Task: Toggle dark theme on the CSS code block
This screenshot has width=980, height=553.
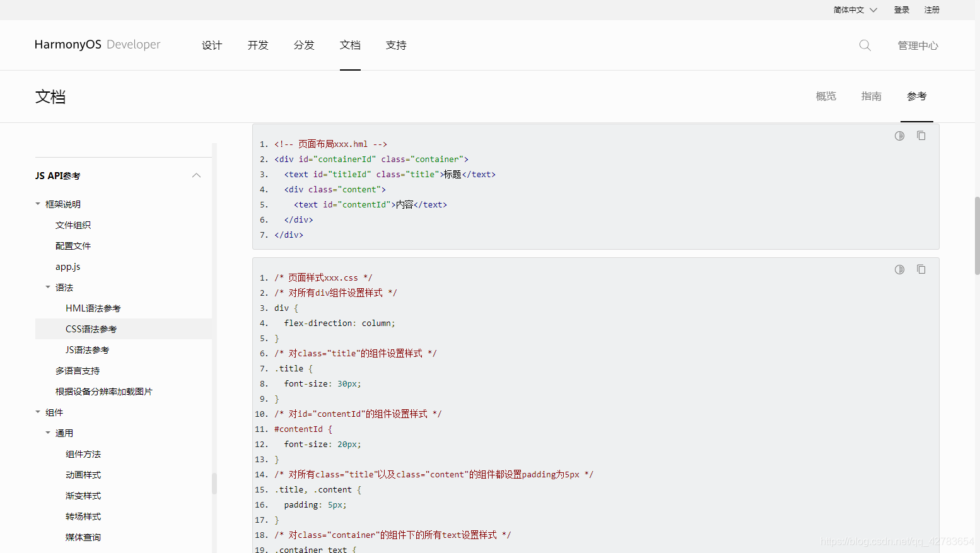Action: (899, 269)
